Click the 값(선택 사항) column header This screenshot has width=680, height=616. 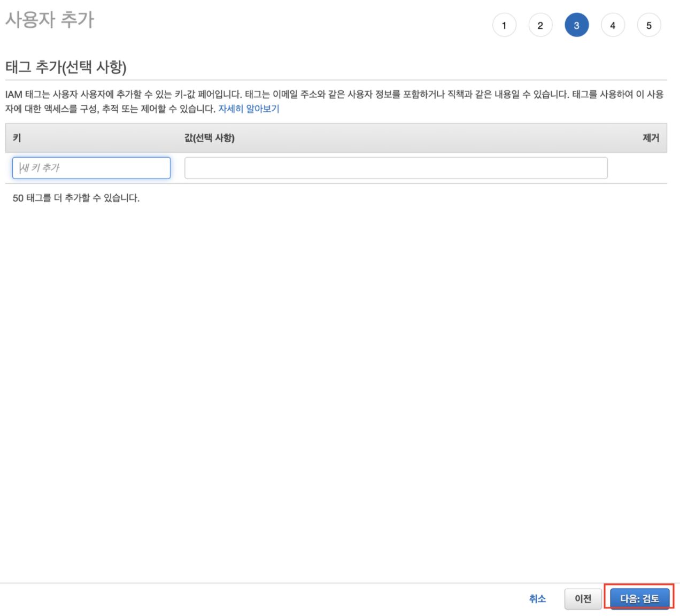[x=210, y=138]
